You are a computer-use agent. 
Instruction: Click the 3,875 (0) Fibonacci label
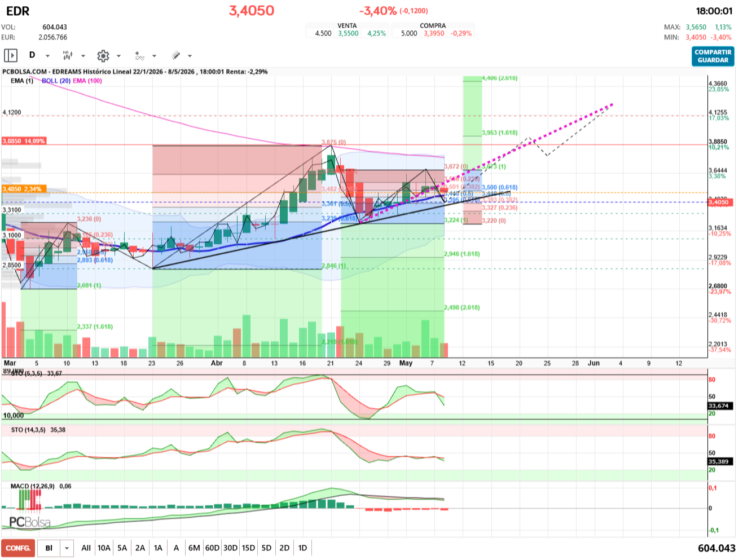tap(333, 142)
